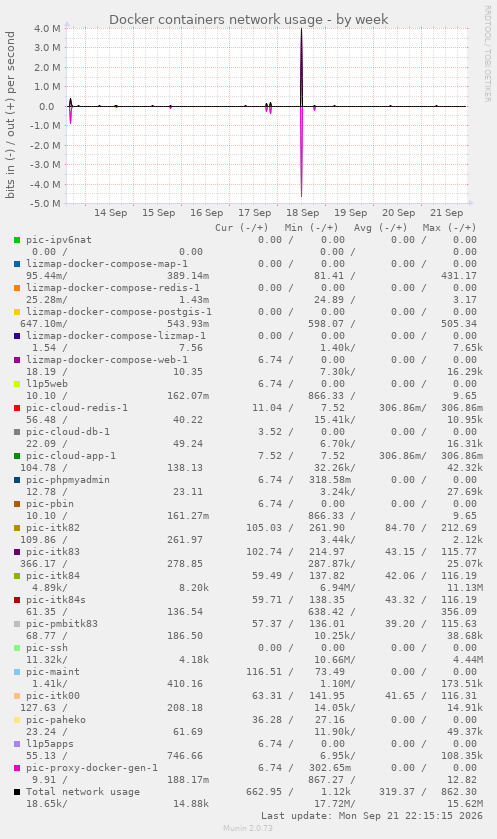The image size is (497, 839).
Task: Click the blue lizmap-docker-compose-map-1 swatch
Action: [17, 264]
